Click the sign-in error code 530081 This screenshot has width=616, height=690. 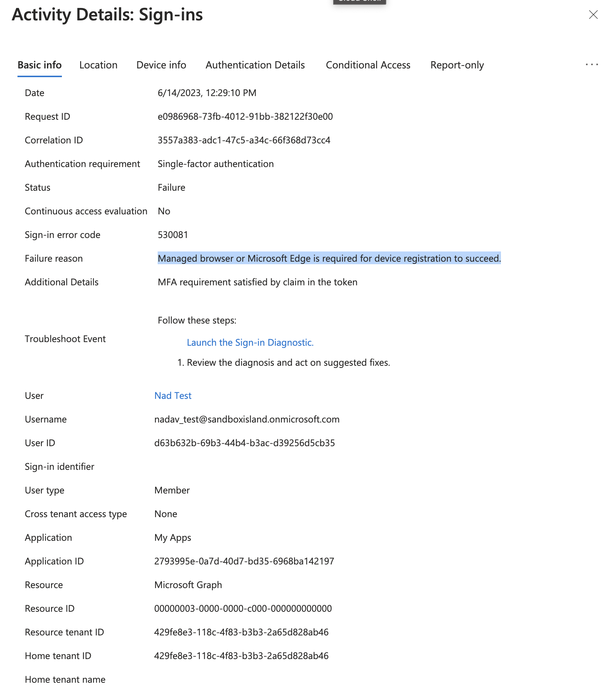(173, 235)
